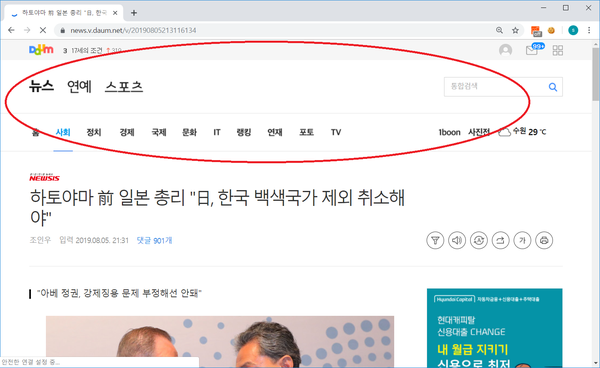
Task: Click the address bar URL
Action: [133, 30]
